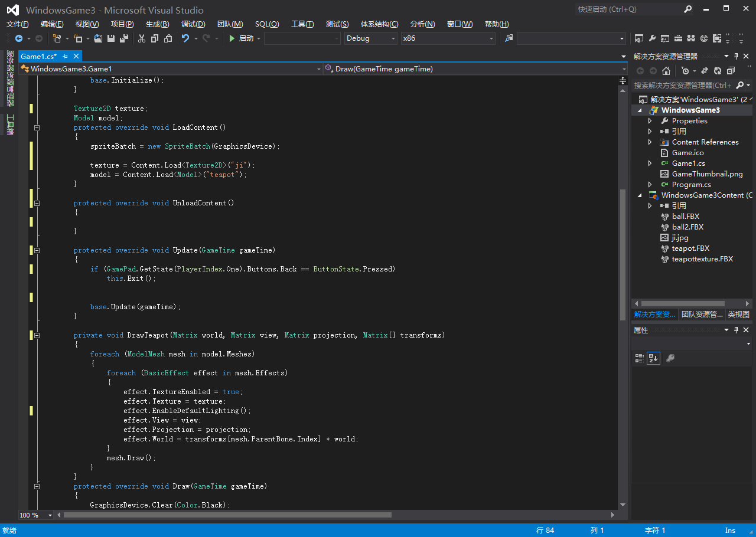Switch to the 类视图 tab
Image resolution: width=756 pixels, height=537 pixels.
tap(738, 315)
